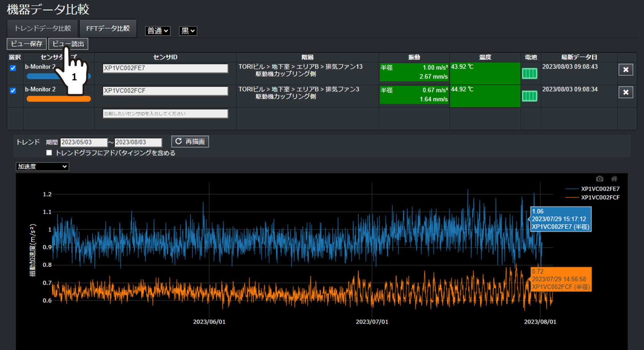644x350 pixels.
Task: Switch to the トレンドデータ比較 tab
Action: (43, 28)
